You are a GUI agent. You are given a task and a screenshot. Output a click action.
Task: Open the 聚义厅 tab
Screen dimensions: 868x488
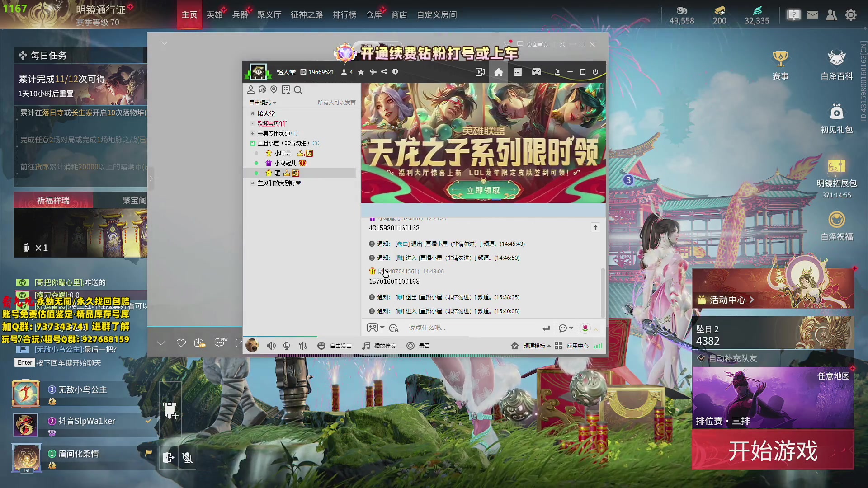269,15
